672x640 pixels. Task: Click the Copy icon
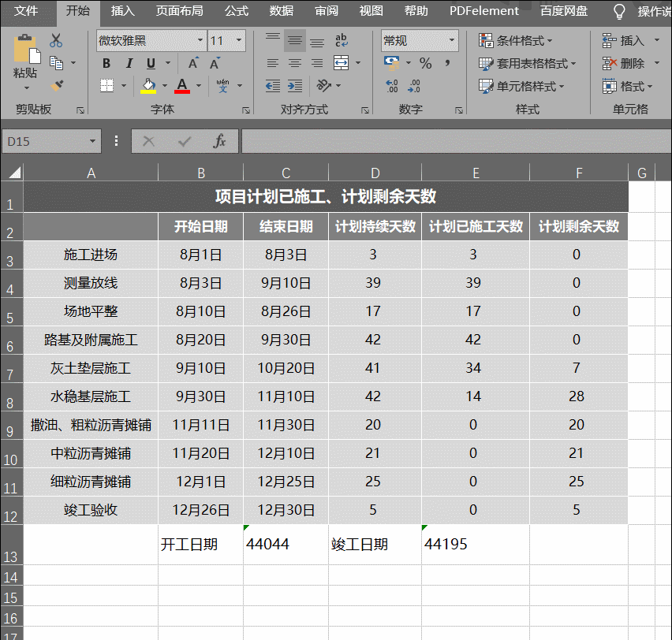[56, 63]
